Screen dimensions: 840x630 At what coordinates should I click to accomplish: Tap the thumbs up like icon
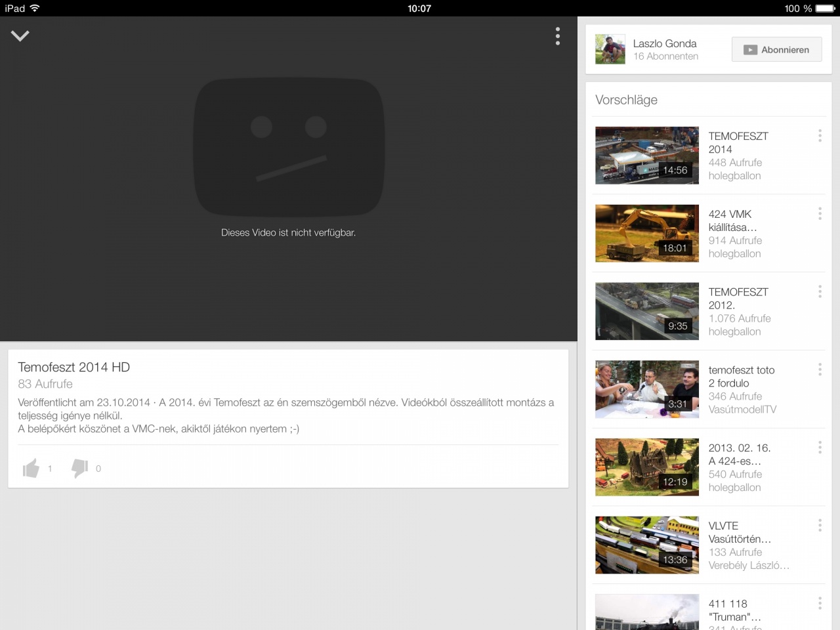tap(31, 468)
